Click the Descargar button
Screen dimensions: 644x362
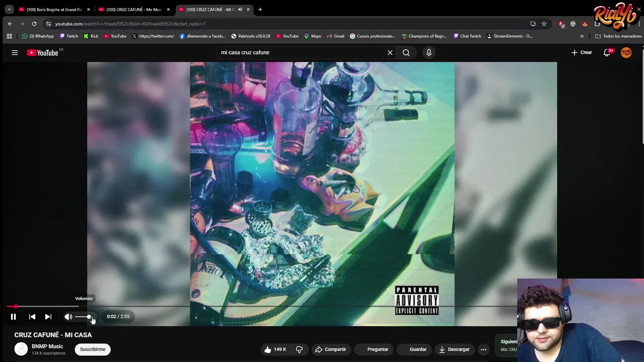click(x=454, y=349)
